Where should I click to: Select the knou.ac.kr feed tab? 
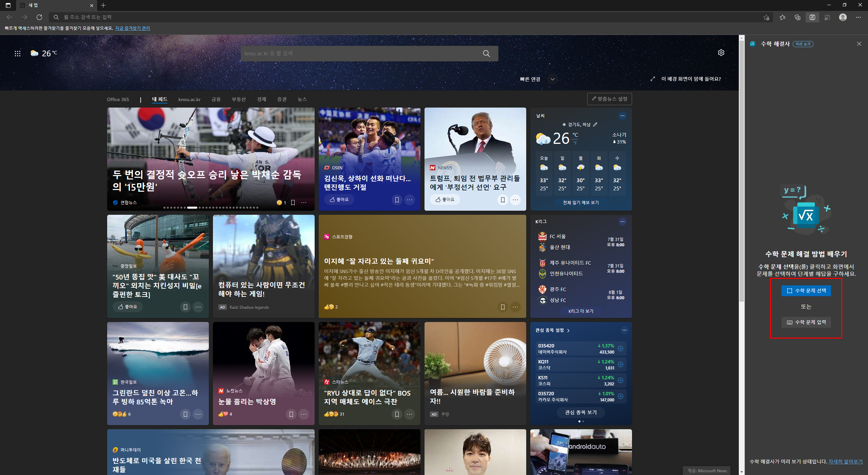189,99
